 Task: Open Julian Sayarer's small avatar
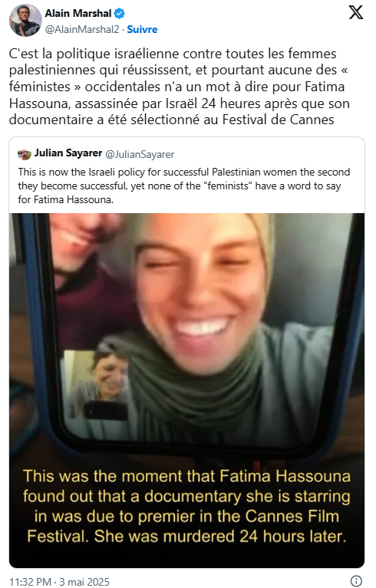click(x=25, y=154)
